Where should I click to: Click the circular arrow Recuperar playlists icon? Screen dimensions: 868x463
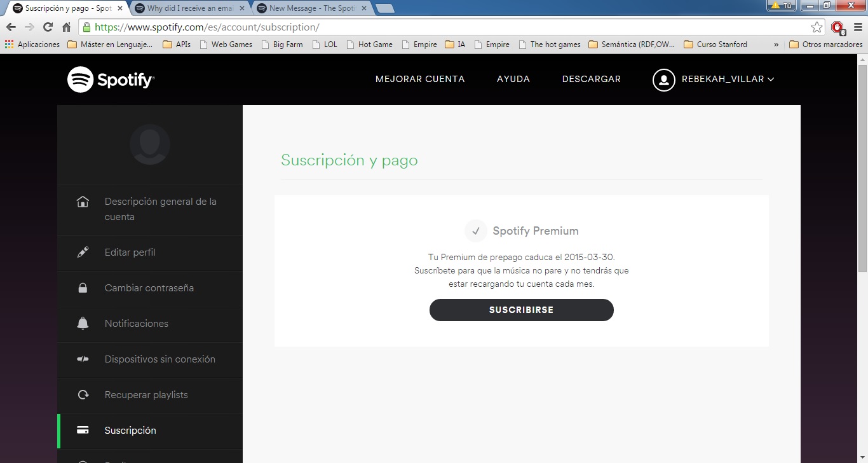coord(83,395)
